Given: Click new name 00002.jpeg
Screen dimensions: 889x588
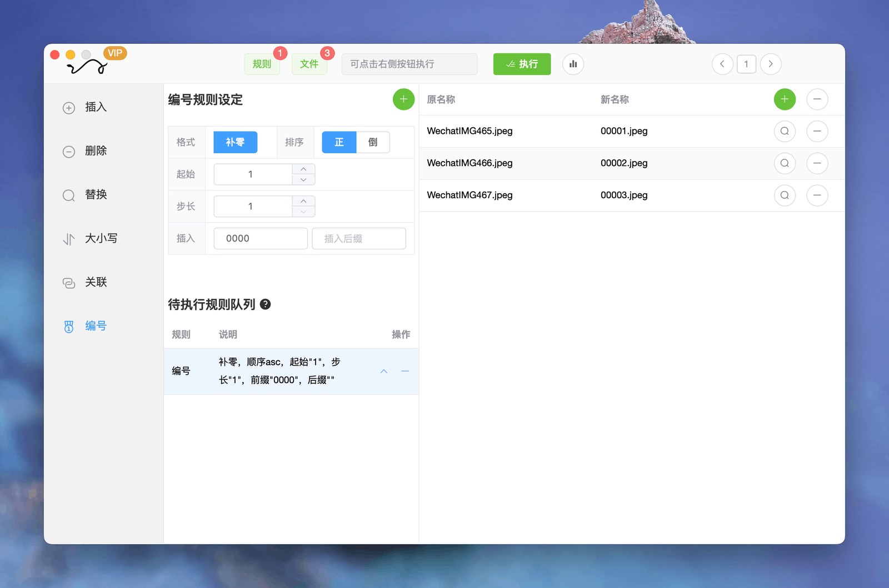Looking at the screenshot, I should [x=624, y=163].
